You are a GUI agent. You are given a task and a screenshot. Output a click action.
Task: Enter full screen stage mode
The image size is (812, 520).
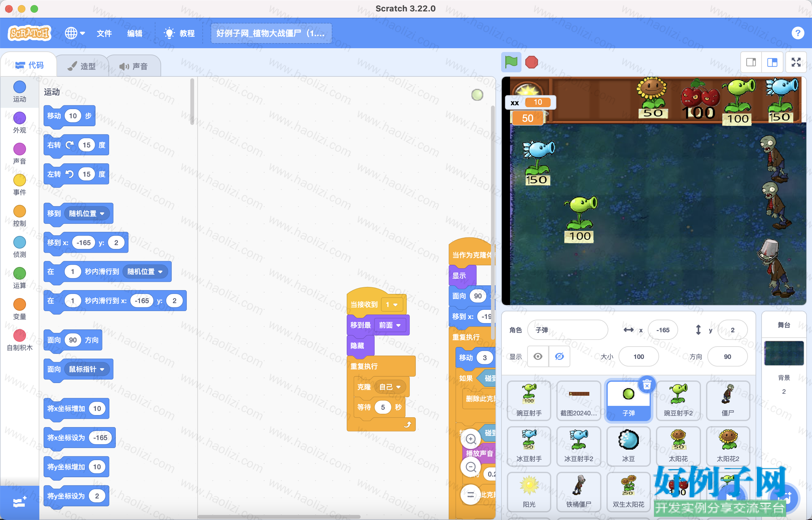tap(796, 62)
